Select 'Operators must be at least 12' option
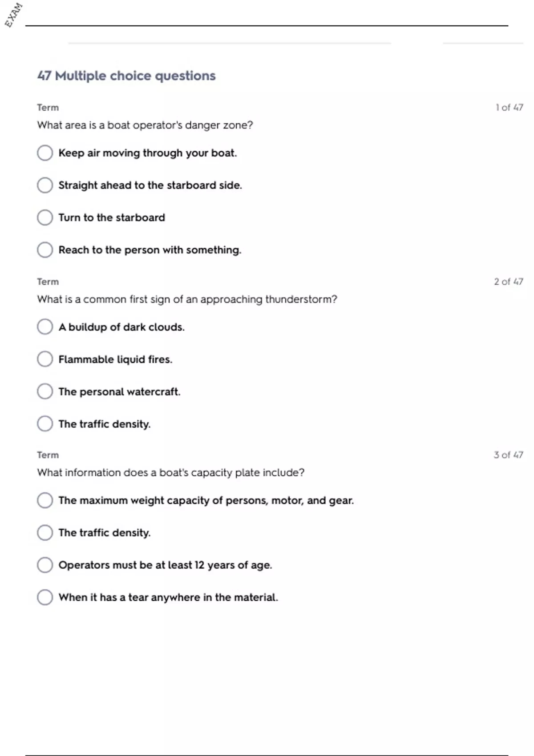 [45, 565]
